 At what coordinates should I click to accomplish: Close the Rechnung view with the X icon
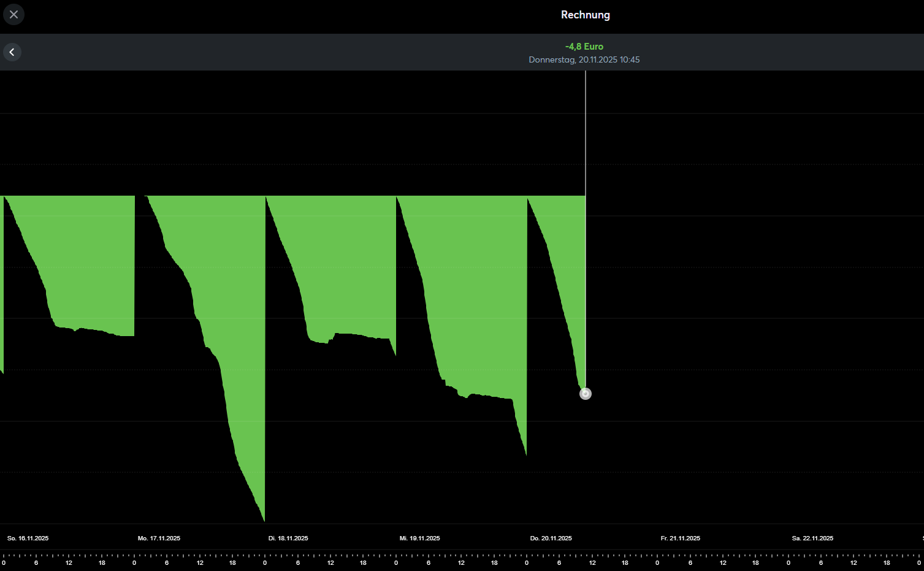tap(13, 14)
